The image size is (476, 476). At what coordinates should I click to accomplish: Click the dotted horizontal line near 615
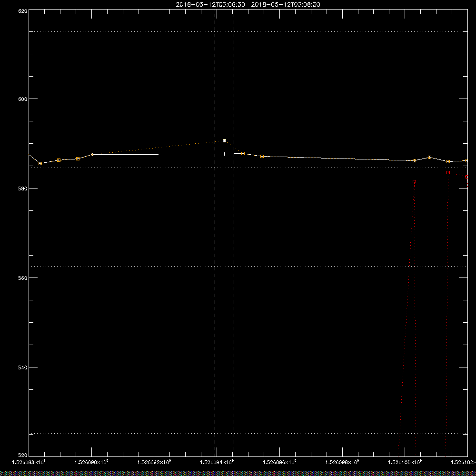point(248,31)
